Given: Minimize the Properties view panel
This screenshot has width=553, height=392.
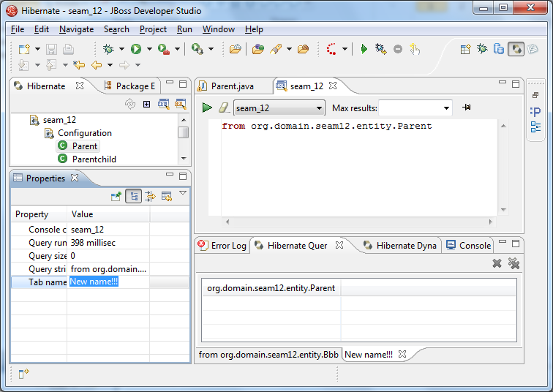Looking at the screenshot, I should point(170,174).
